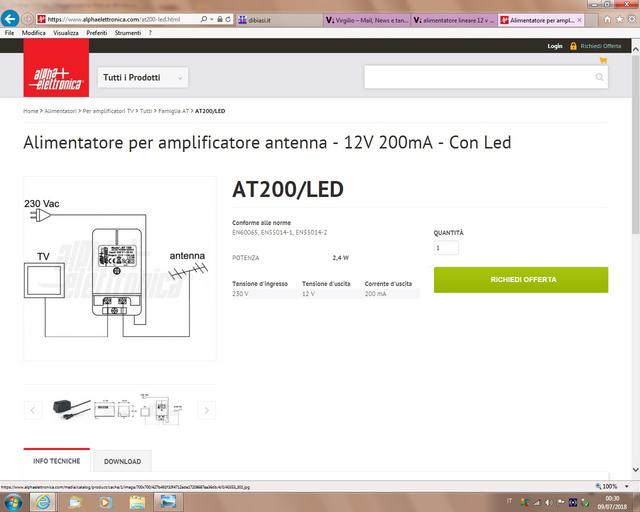Click the Login link

[x=555, y=46]
